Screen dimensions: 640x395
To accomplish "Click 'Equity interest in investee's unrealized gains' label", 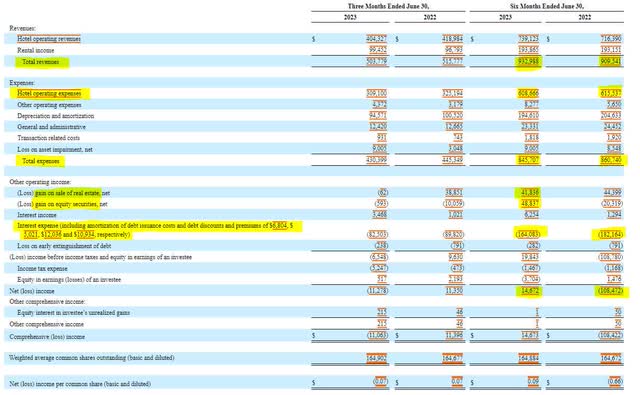I will [73, 313].
